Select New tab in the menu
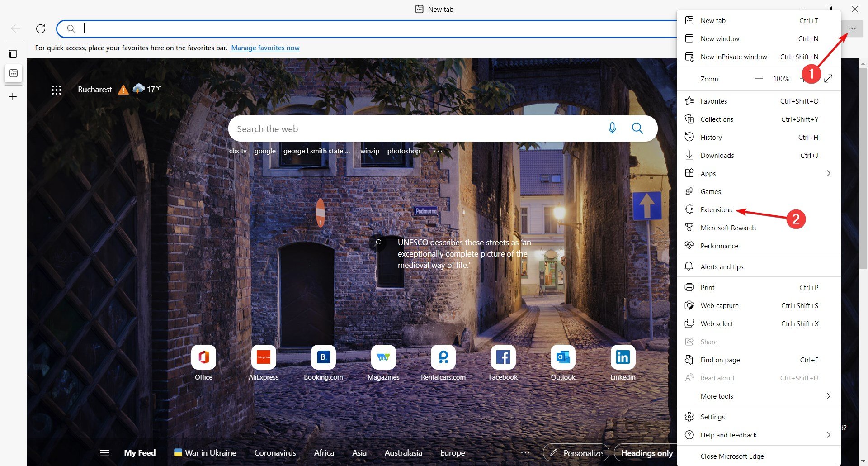This screenshot has width=868, height=466. pos(759,20)
